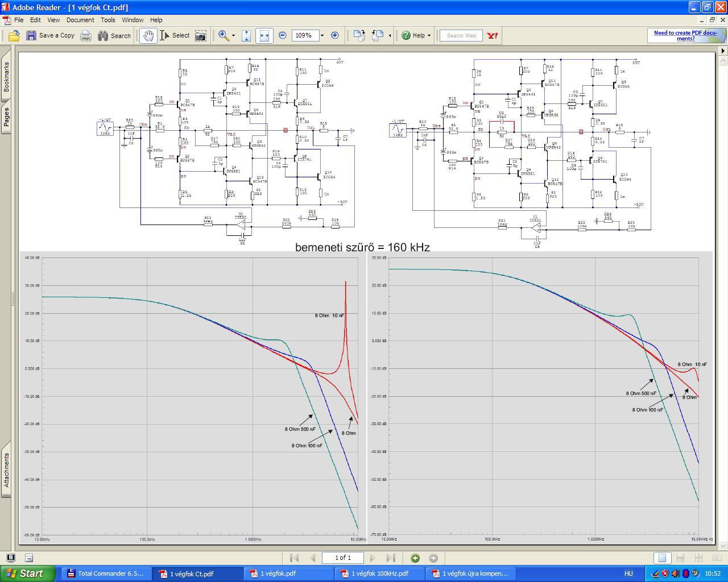Go to the first page
Image resolution: width=728 pixels, height=582 pixels.
(x=294, y=558)
